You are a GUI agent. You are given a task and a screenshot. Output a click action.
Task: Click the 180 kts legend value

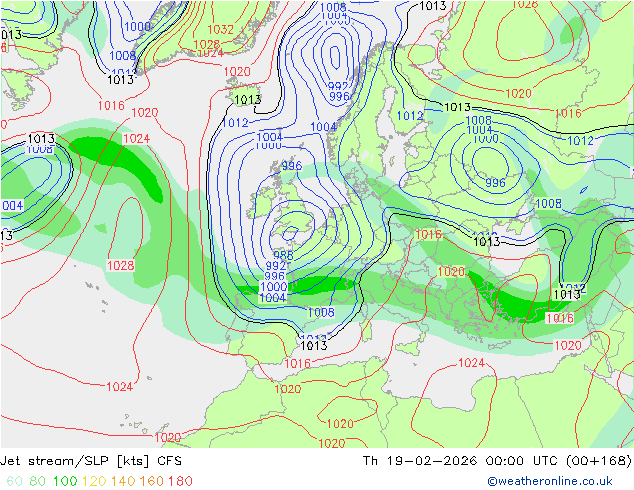coord(180,481)
